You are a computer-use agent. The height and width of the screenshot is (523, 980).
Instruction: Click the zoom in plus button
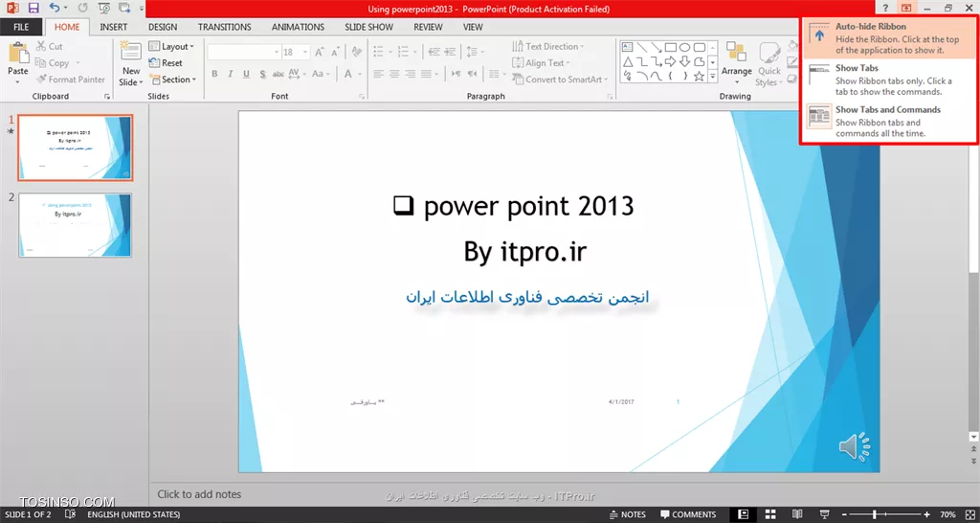pos(926,514)
